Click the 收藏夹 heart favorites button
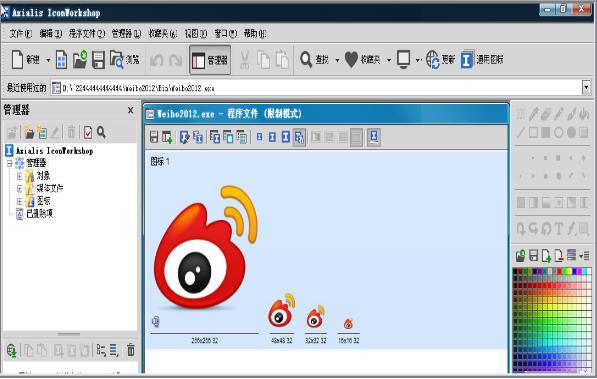 [362, 60]
